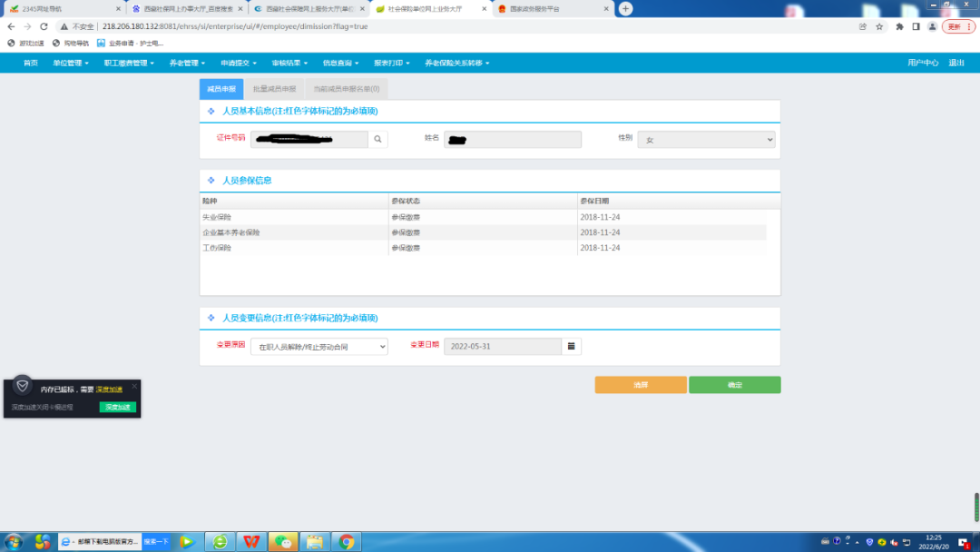The image size is (980, 552).
Task: Switch to the 批量减员申报 tab
Action: point(274,89)
